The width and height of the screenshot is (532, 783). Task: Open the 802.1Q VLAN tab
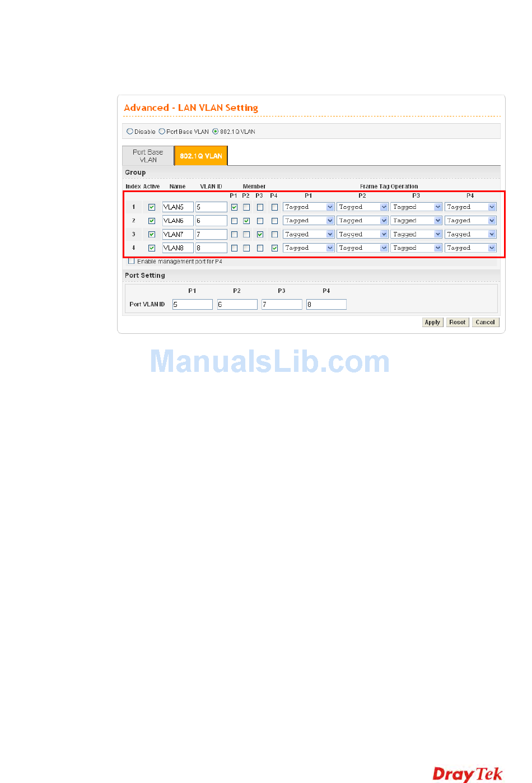point(201,156)
